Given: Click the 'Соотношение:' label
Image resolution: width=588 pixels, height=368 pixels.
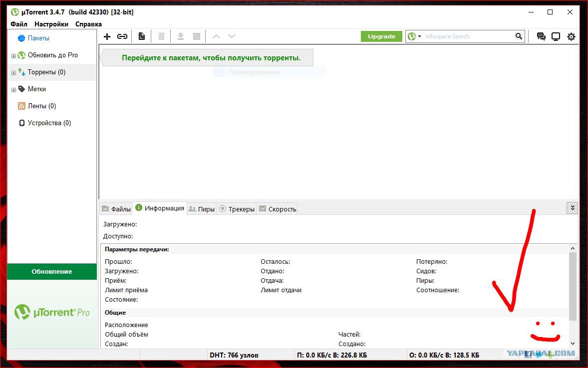Looking at the screenshot, I should [438, 290].
